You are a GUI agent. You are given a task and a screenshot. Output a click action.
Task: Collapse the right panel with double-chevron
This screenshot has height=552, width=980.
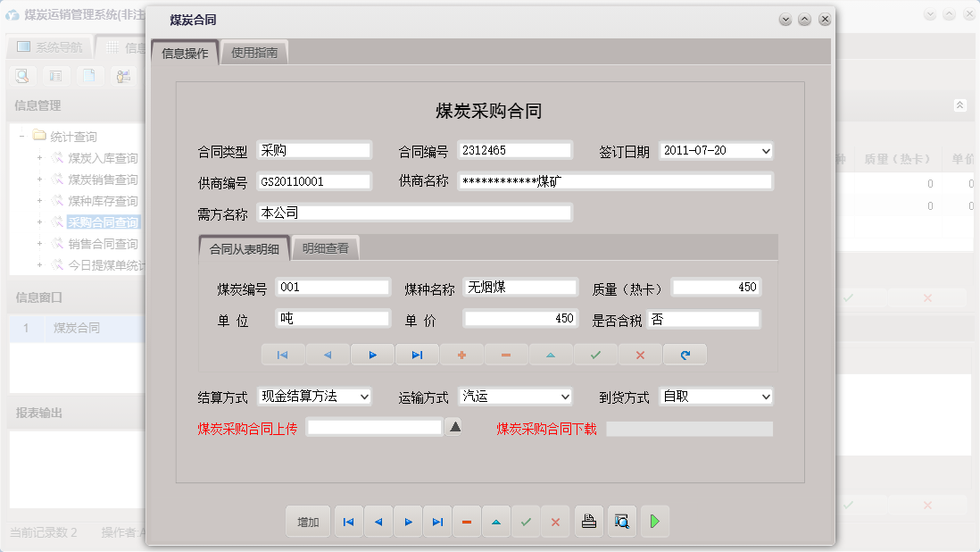click(960, 105)
